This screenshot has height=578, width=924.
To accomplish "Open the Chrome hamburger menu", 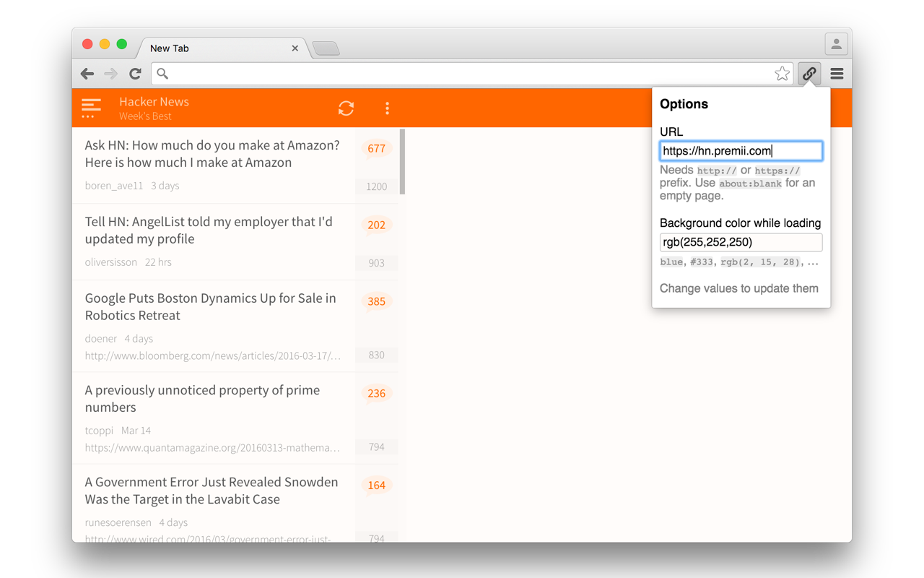I will (x=837, y=73).
